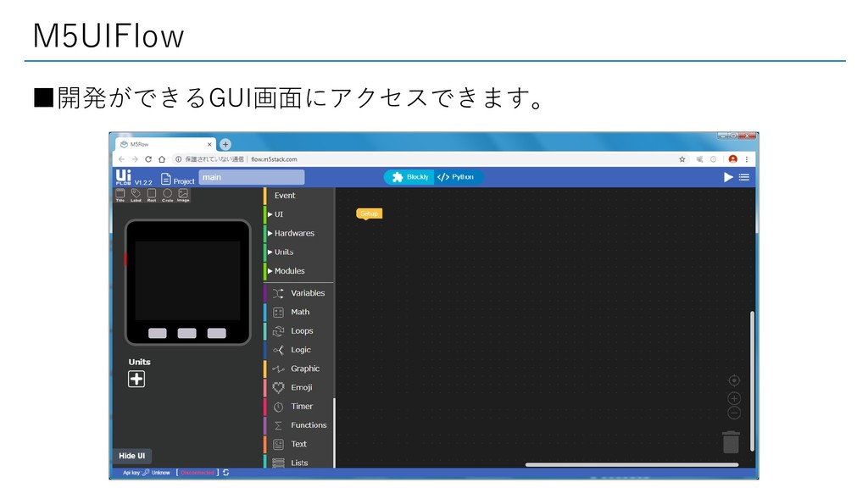Go to browser home page
This screenshot has width=868, height=488.
tap(162, 158)
